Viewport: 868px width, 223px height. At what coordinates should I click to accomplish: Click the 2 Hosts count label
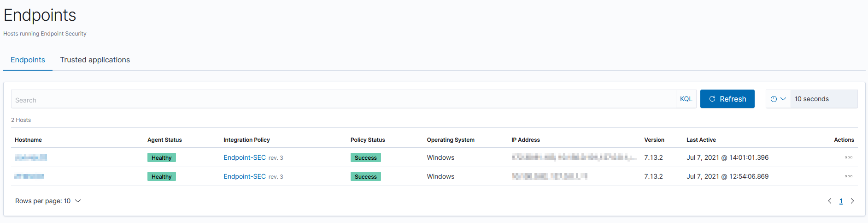21,120
